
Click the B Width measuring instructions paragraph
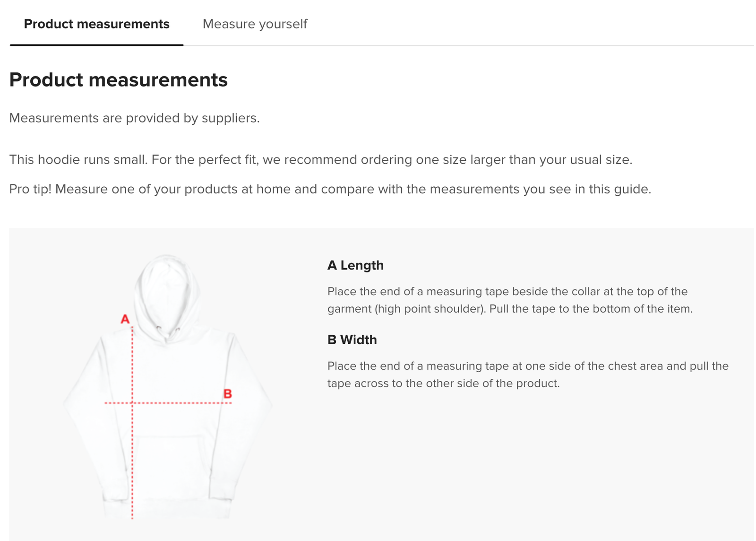point(527,375)
